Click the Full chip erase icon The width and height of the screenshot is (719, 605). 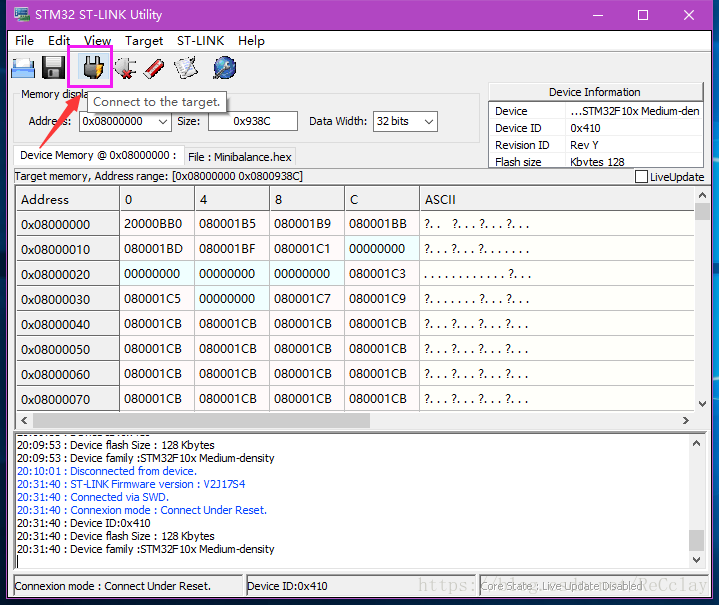[154, 68]
